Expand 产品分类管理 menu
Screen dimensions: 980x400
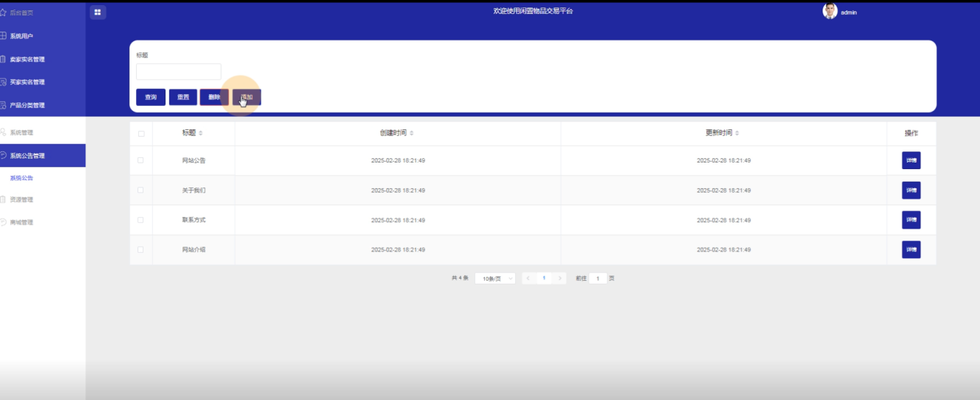pyautogui.click(x=43, y=105)
